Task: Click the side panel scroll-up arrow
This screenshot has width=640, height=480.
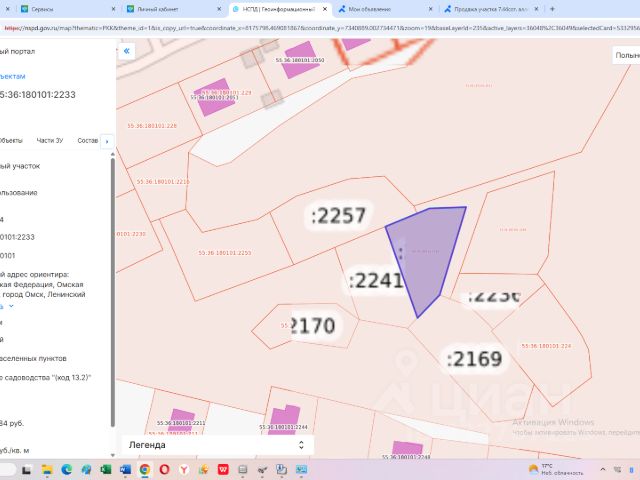Action: (x=113, y=155)
